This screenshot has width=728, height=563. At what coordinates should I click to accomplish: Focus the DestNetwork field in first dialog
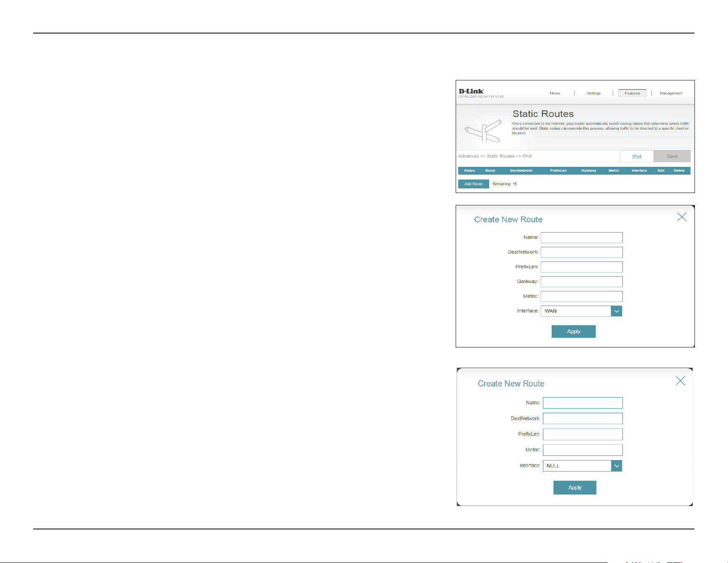click(581, 252)
